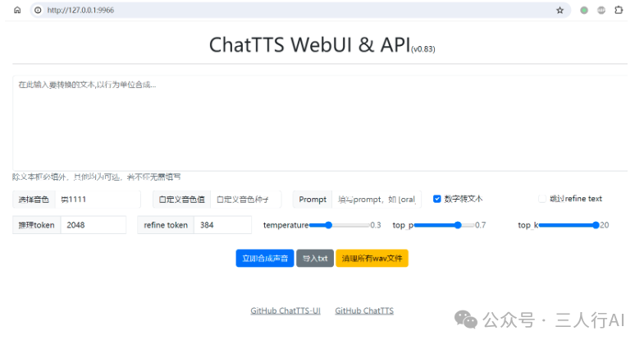Click the temperature slider handle
This screenshot has height=345, width=644.
[329, 225]
